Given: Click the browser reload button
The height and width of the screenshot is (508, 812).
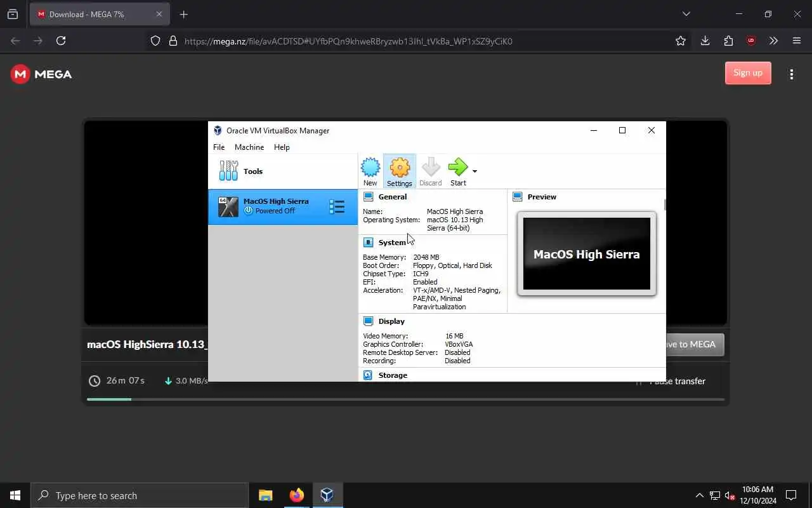Looking at the screenshot, I should [61, 41].
